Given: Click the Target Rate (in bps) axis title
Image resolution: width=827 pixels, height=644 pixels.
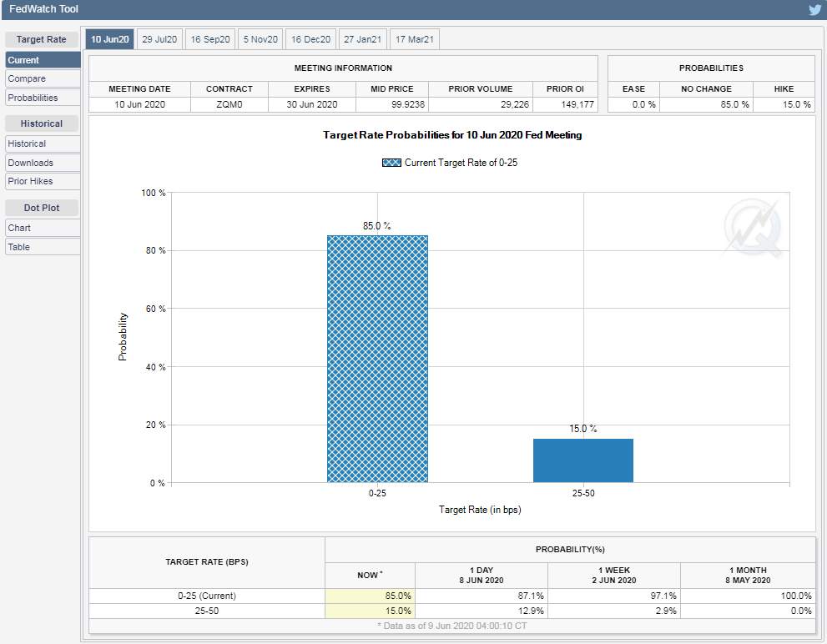Looking at the screenshot, I should pyautogui.click(x=480, y=510).
